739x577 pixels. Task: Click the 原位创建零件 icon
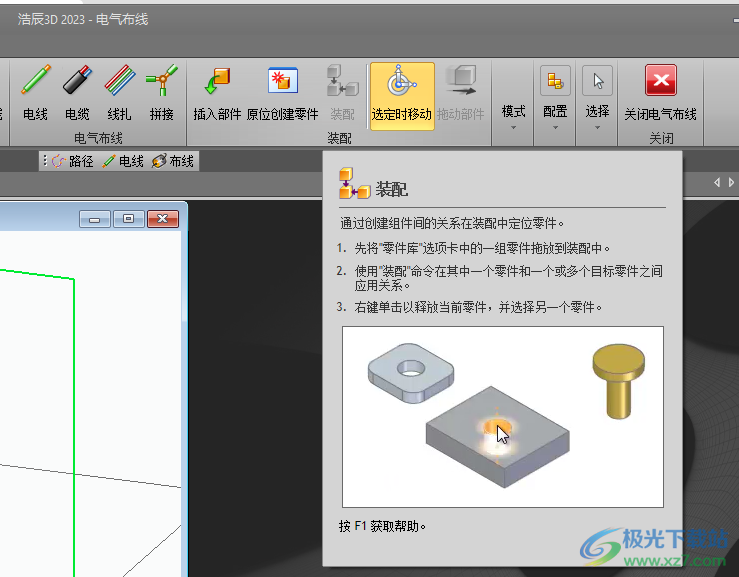[283, 81]
